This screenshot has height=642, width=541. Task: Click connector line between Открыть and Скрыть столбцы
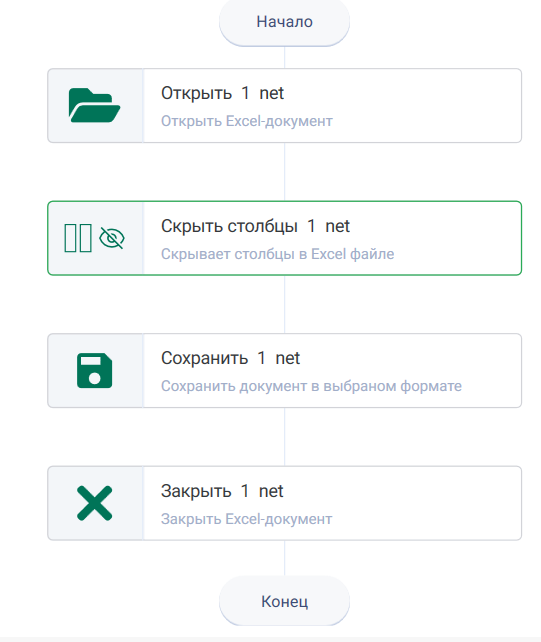tap(284, 172)
